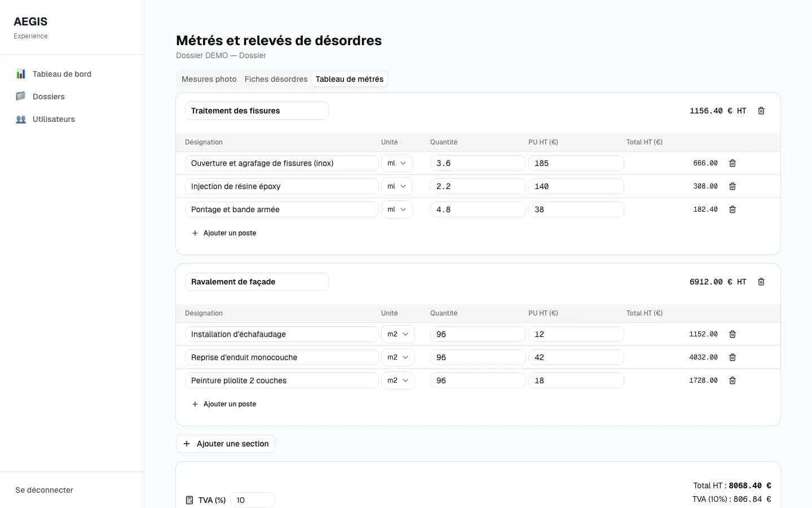
Task: Edit designation Reprise d'enduit monocouche
Action: (282, 357)
